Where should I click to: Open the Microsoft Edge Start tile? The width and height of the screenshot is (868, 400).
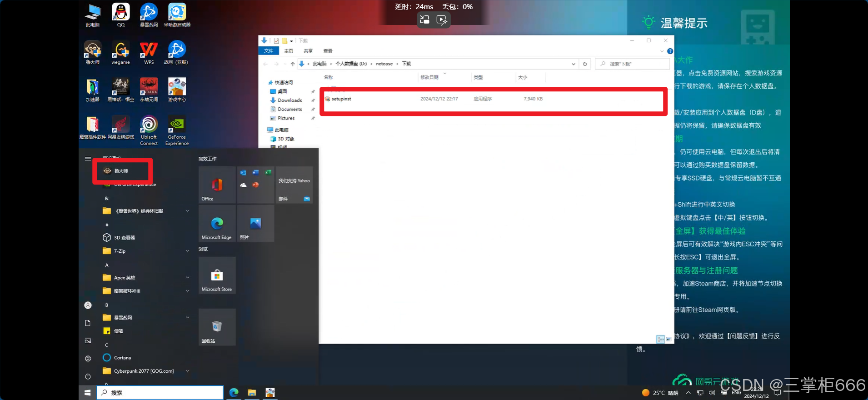click(217, 223)
